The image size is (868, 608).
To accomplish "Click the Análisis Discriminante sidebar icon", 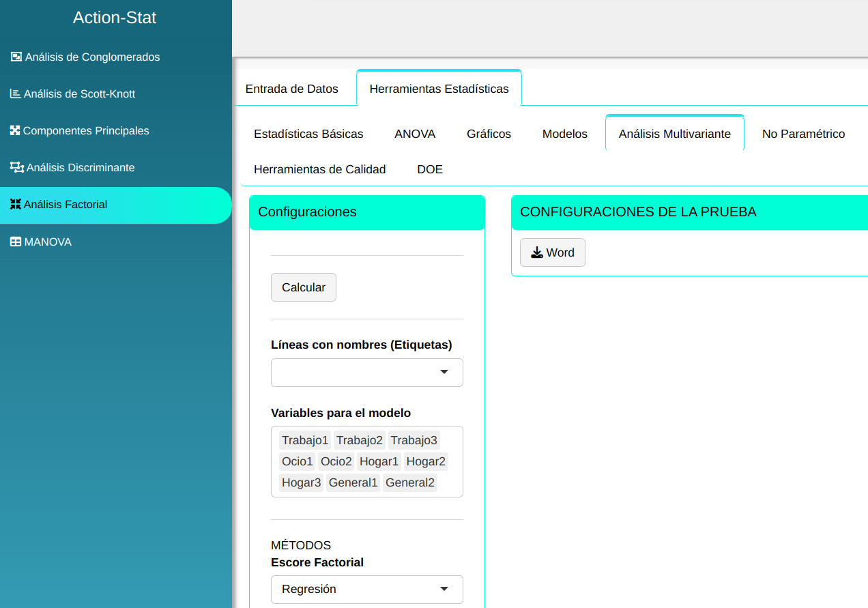I will pyautogui.click(x=16, y=167).
